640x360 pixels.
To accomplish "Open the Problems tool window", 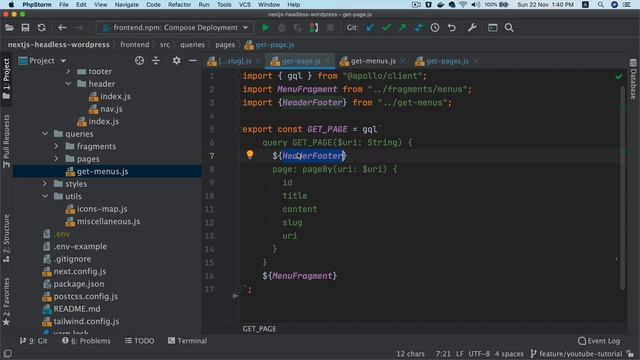I will (86, 341).
